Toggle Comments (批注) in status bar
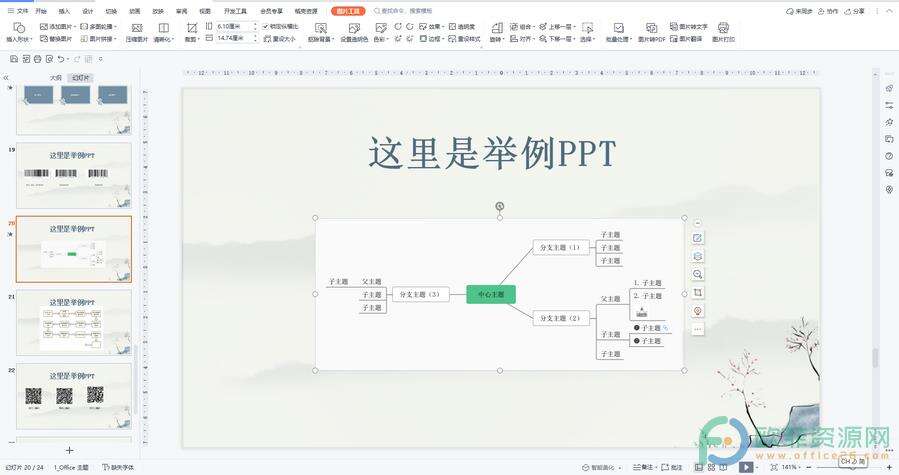899x475 pixels. [x=671, y=467]
